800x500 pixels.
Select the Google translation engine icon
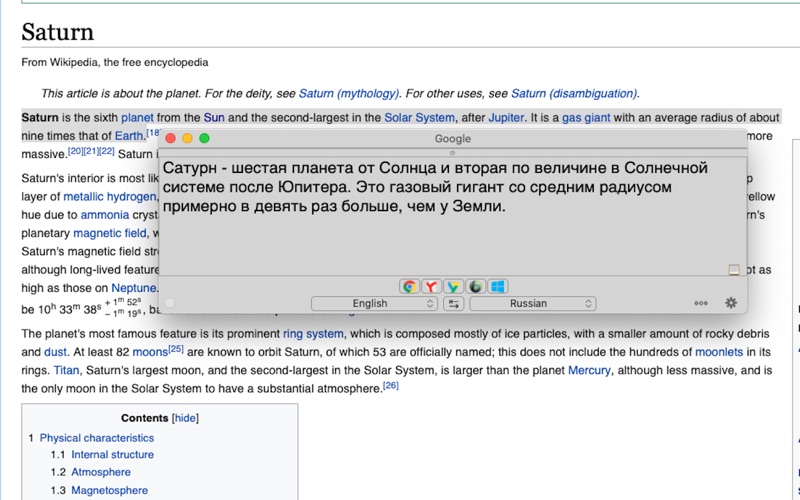(x=409, y=287)
